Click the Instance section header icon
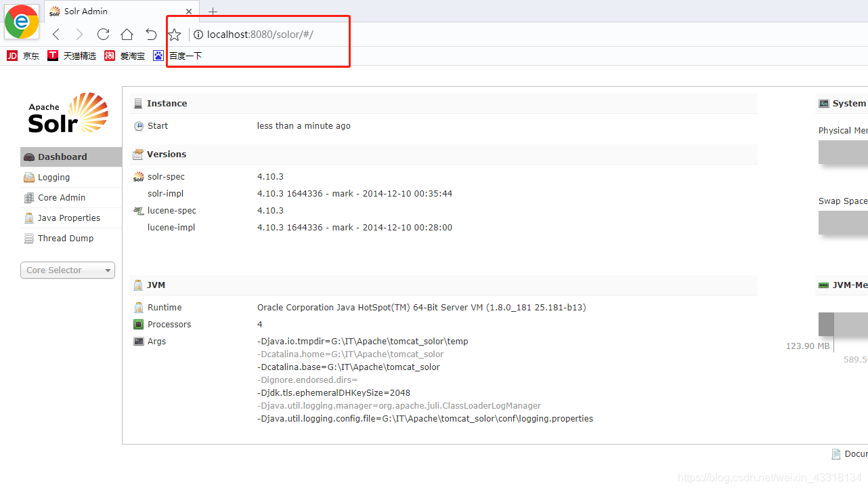The width and height of the screenshot is (868, 490). [139, 104]
